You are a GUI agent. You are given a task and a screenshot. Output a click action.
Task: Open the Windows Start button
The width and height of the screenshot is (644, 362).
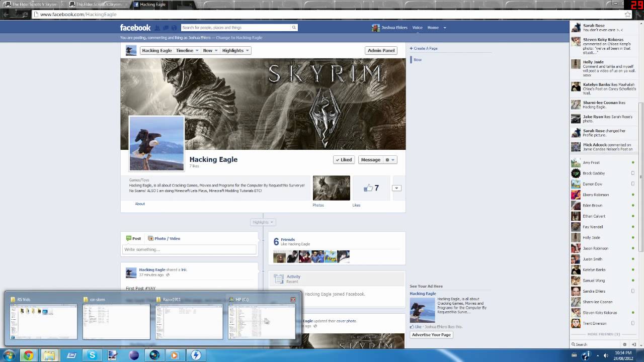pyautogui.click(x=9, y=355)
